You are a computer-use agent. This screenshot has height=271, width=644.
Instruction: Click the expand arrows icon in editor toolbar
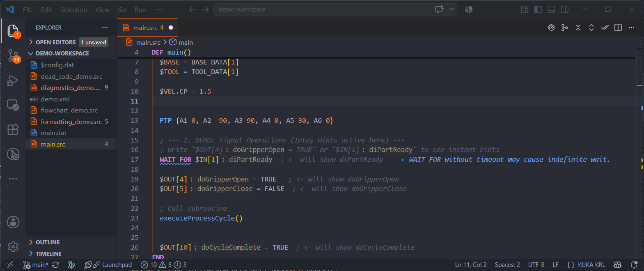pyautogui.click(x=591, y=28)
